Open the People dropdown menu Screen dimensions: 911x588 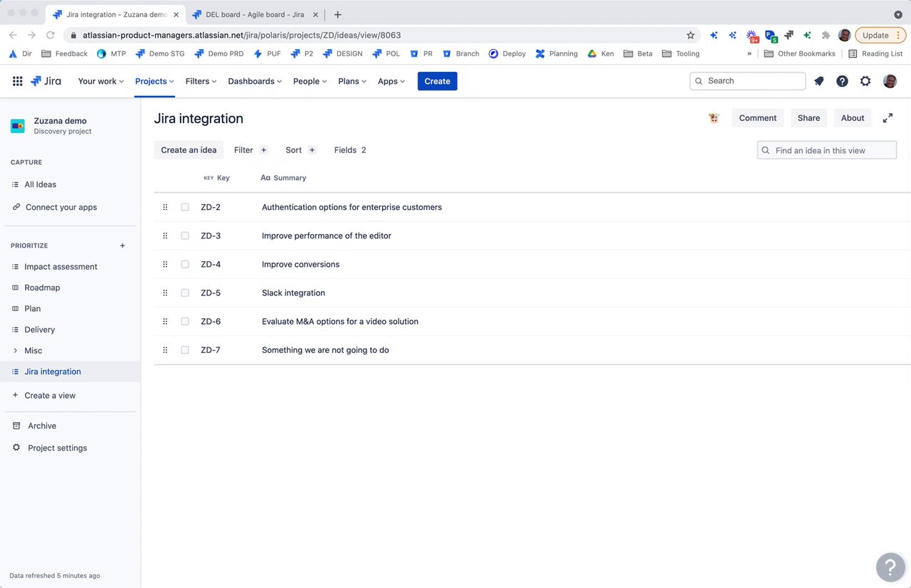(x=310, y=81)
